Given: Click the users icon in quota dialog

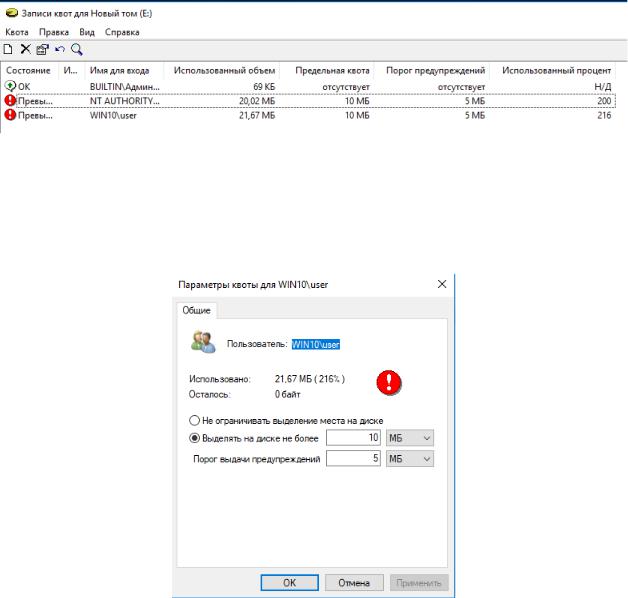Looking at the screenshot, I should [x=203, y=342].
